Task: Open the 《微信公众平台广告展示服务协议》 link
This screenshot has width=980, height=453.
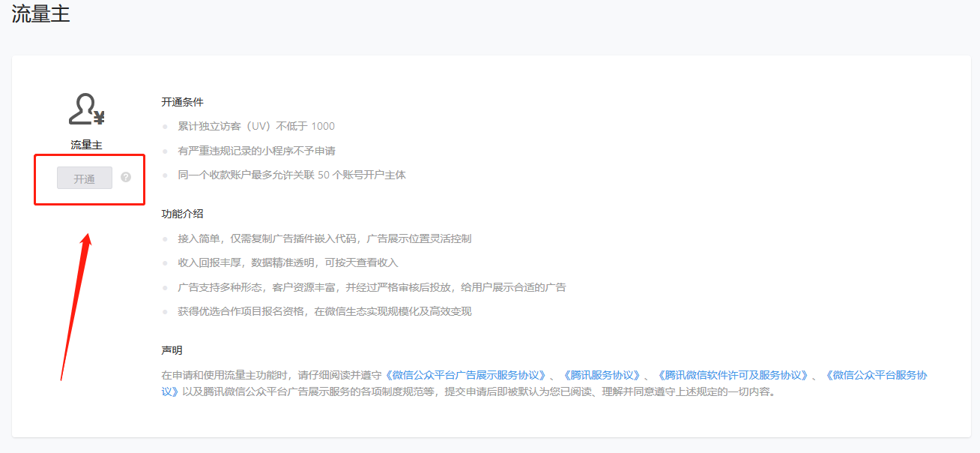Action: pyautogui.click(x=466, y=375)
